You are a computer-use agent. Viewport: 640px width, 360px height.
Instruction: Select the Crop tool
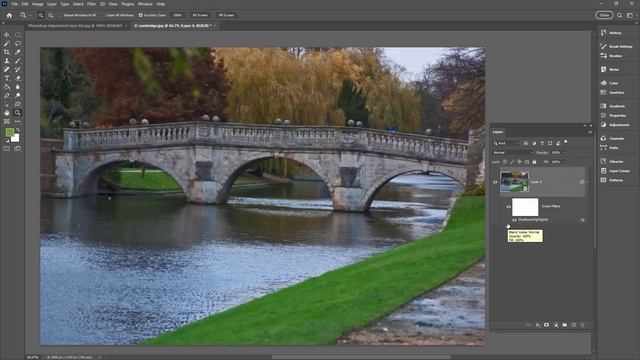7,52
